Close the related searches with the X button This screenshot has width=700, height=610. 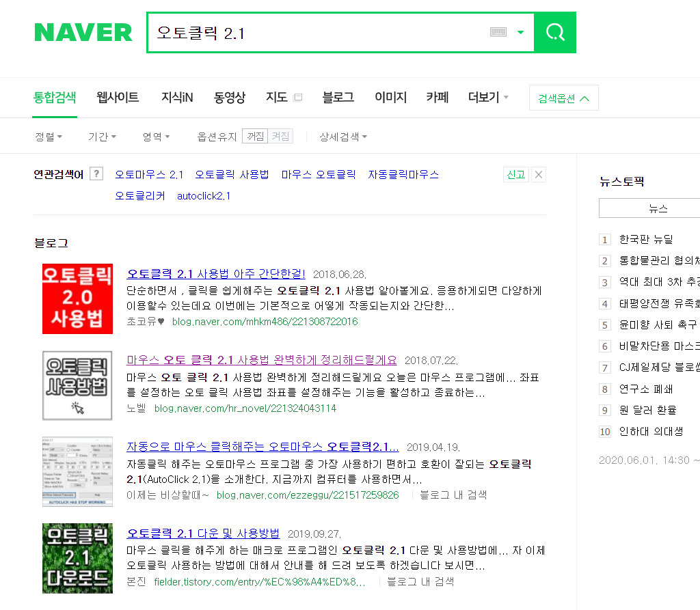click(539, 174)
